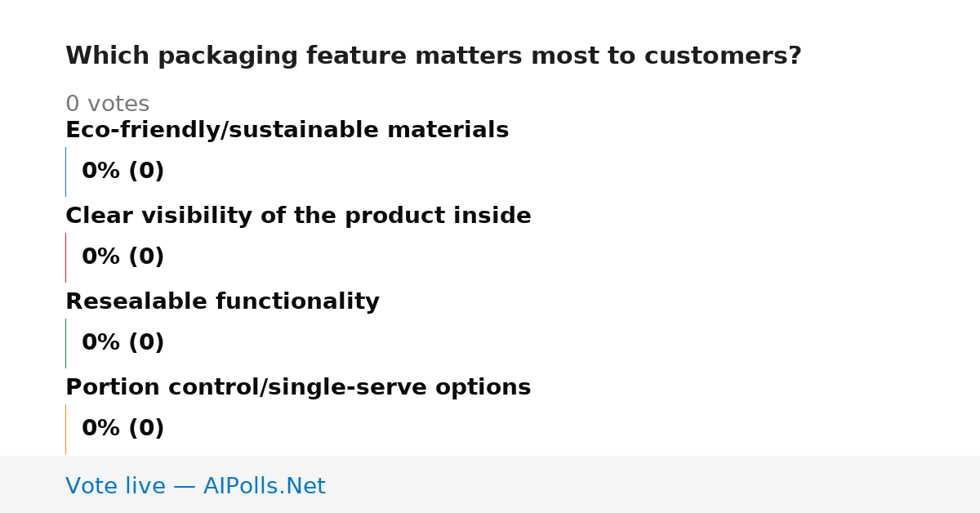Screen dimensions: 980x513
Task: Select the Eco-friendly/sustainable materials option
Action: coord(287,130)
